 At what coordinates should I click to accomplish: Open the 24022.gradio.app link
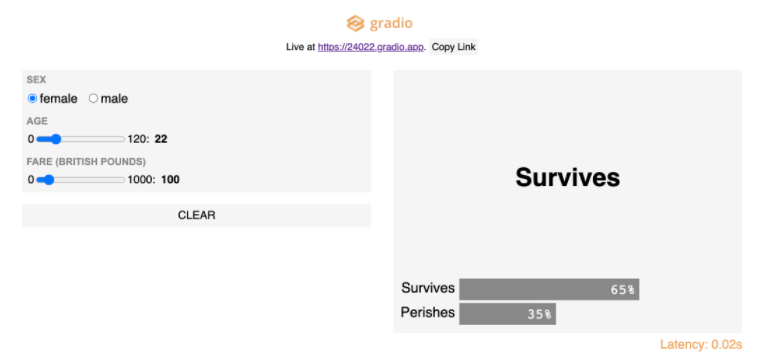(x=370, y=47)
